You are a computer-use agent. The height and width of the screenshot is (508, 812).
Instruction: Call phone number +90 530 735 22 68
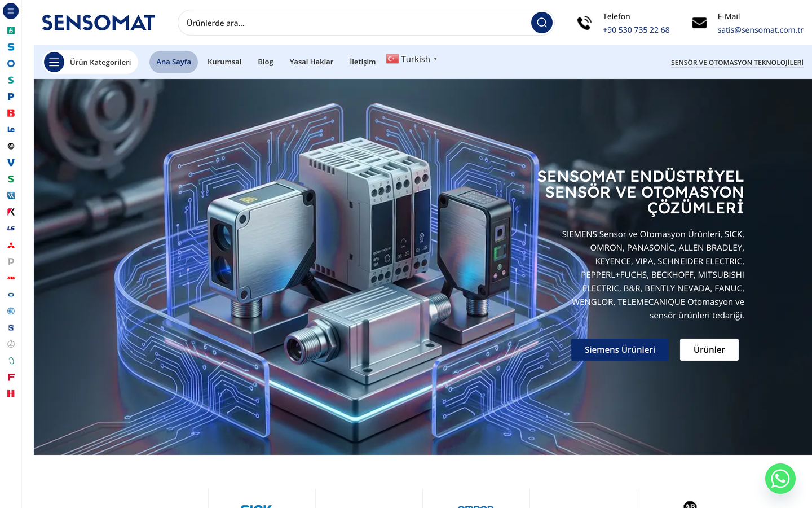pos(636,30)
